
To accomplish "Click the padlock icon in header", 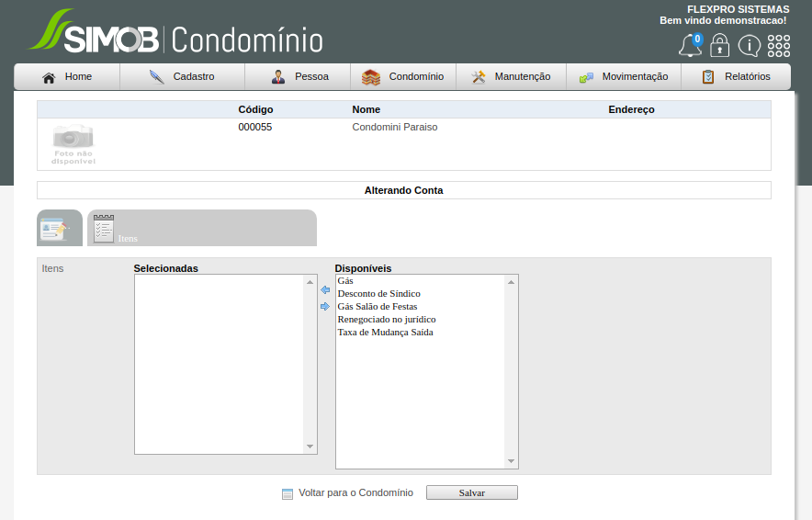I will 719,46.
